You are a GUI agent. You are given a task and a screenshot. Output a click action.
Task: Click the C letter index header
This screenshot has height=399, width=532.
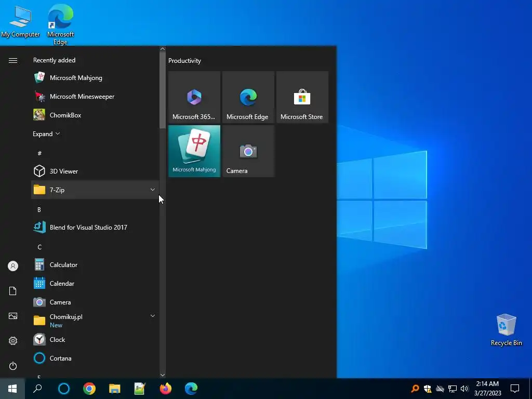pos(39,247)
